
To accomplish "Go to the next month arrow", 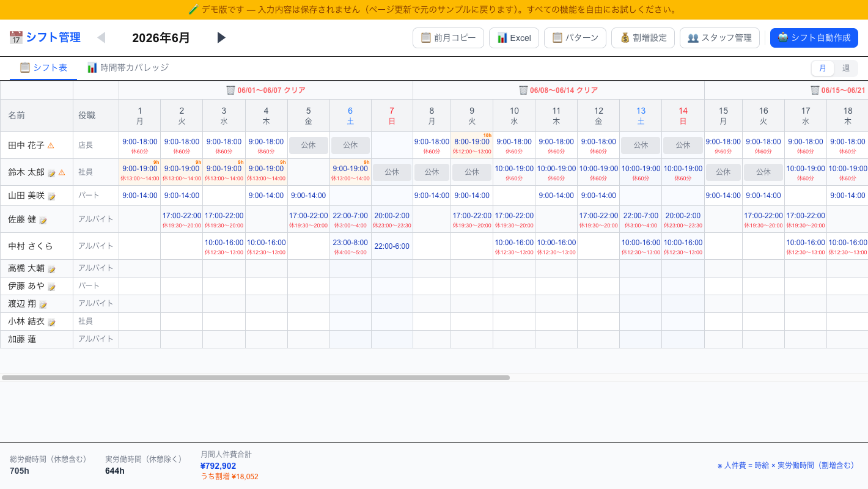I will click(221, 38).
